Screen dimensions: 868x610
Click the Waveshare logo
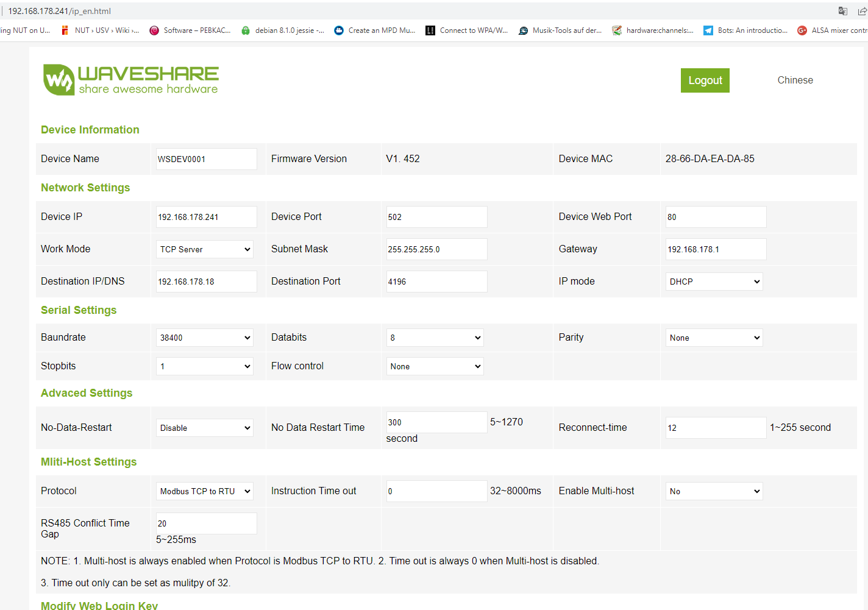click(x=130, y=80)
